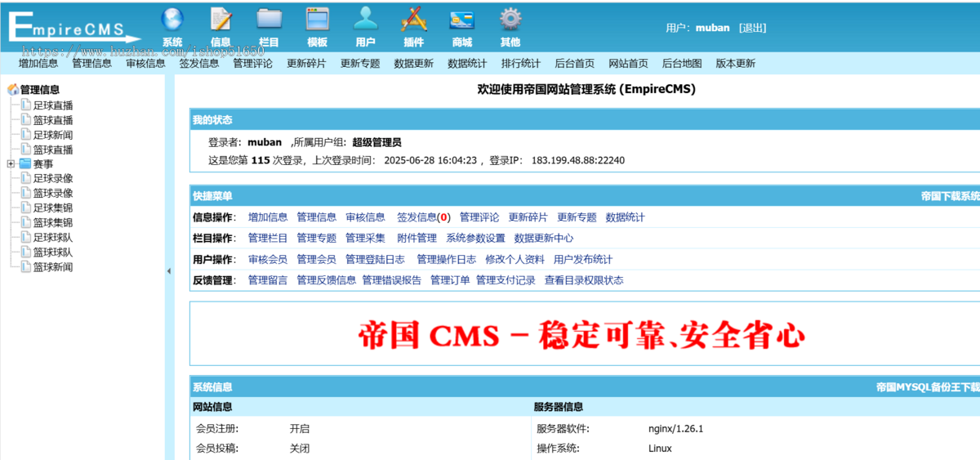The width and height of the screenshot is (980, 460).
Task: Select 管理评论 in the top submenu bar
Action: pyautogui.click(x=252, y=64)
